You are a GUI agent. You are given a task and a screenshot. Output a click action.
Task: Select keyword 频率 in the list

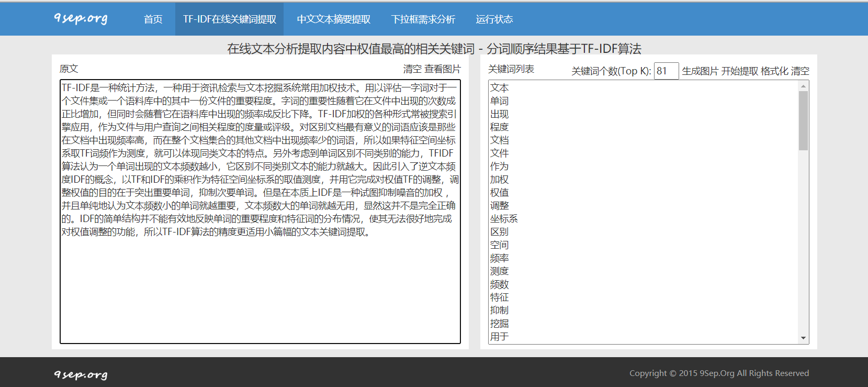click(499, 258)
